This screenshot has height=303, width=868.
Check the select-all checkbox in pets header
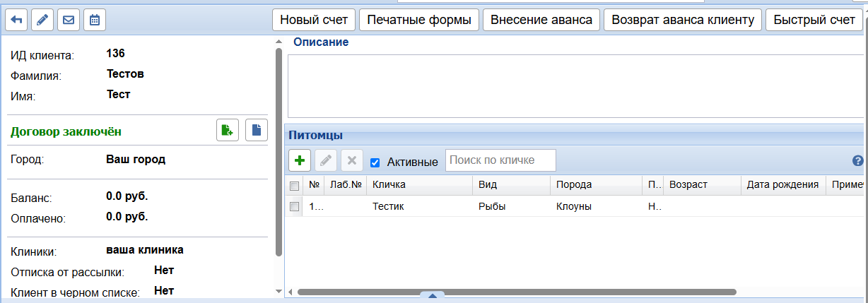295,186
